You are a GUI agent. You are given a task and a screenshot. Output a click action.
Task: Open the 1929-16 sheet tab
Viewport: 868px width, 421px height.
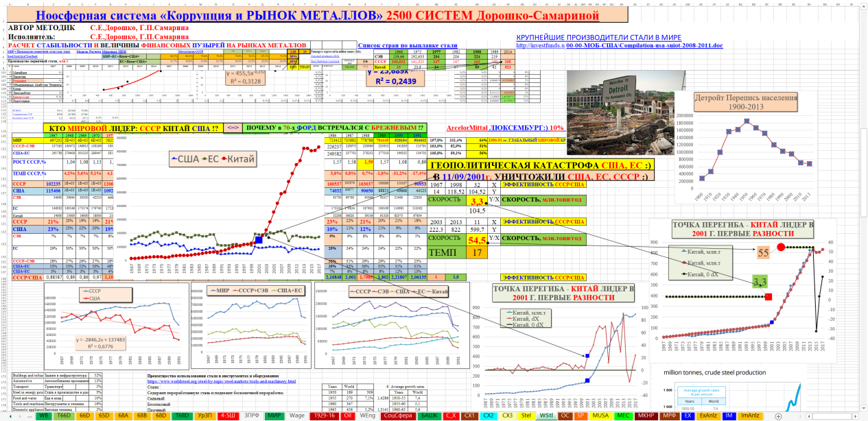tap(322, 416)
